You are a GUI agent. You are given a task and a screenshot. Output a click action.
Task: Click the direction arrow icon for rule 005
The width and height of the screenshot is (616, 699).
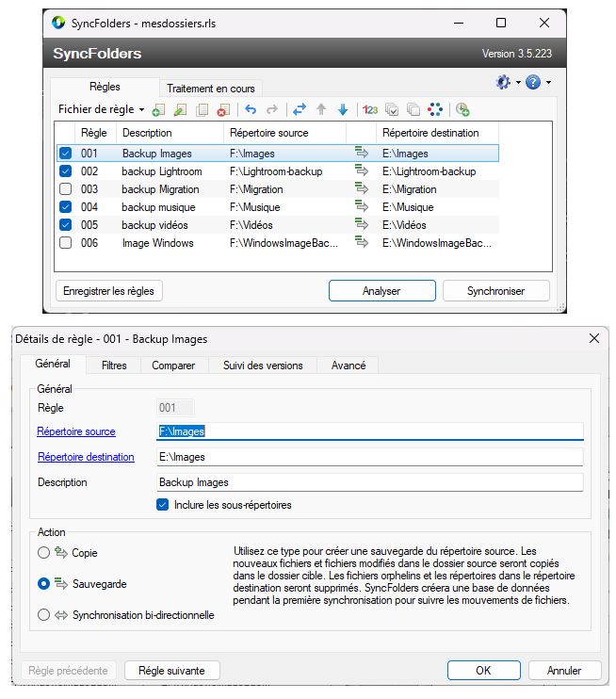click(362, 224)
